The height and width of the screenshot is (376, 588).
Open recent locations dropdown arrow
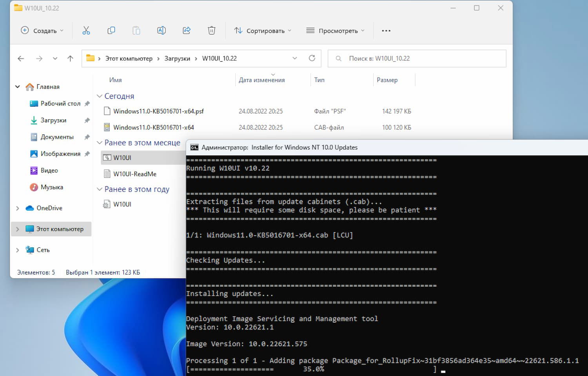pos(55,58)
